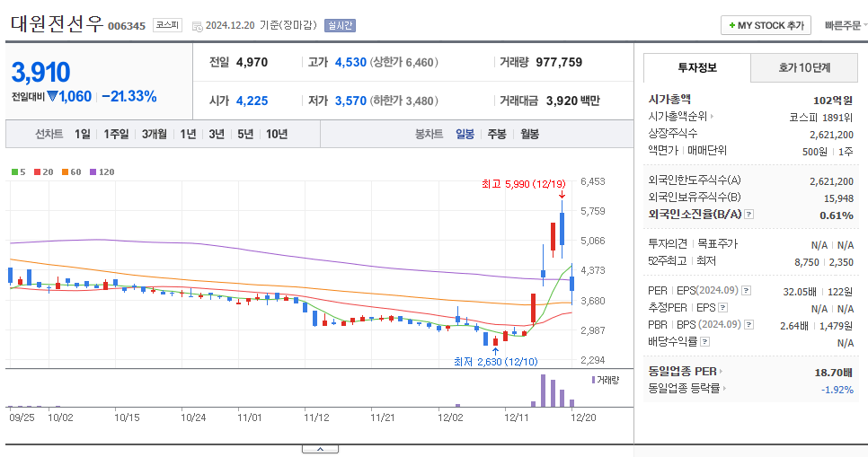Click the 12/20 date on chart axis
Viewport: 868px width, 457px height.
pos(583,417)
